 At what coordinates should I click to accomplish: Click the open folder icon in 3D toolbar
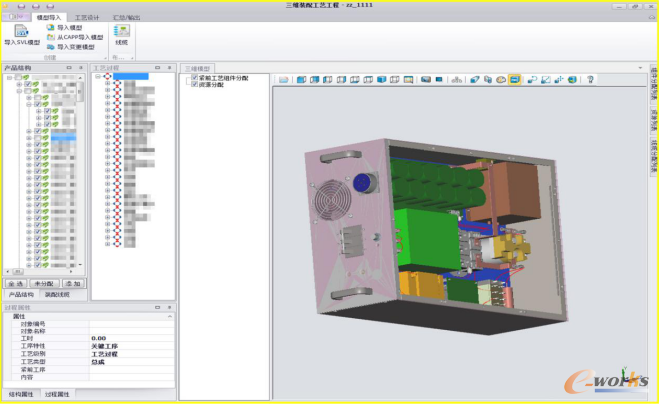[284, 79]
